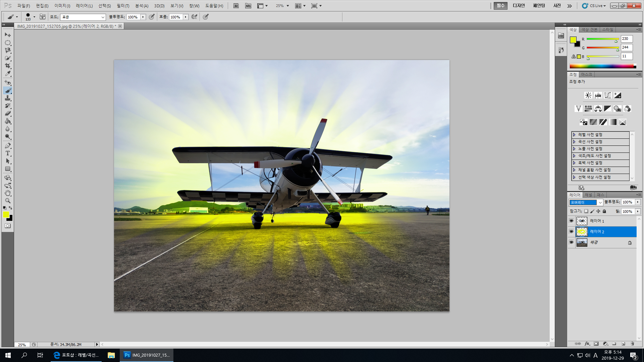Open the 필터(T) menu
Viewport: 644px width, 362px height.
(x=123, y=6)
